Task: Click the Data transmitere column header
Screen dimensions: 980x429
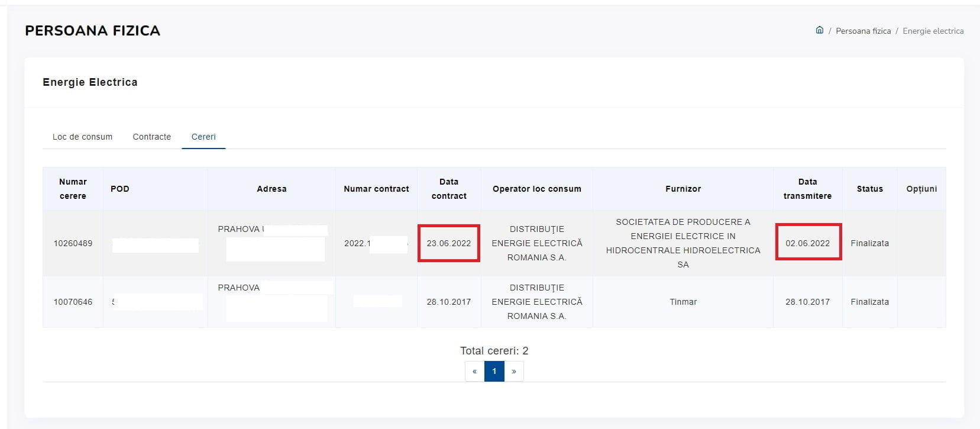Action: 807,189
